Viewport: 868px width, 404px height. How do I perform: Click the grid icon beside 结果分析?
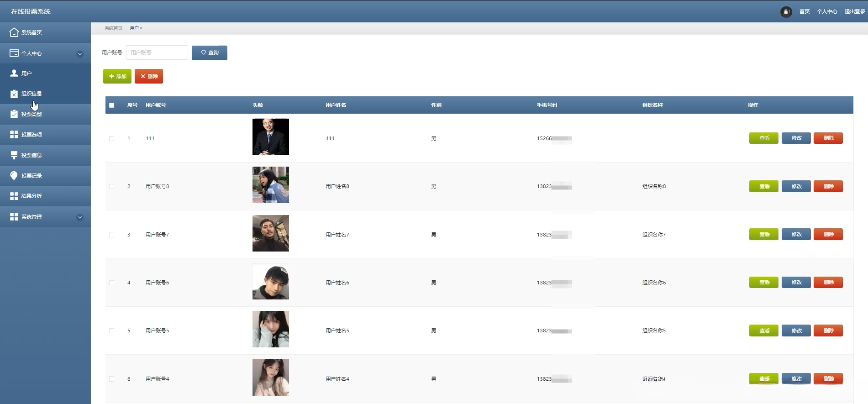[14, 196]
